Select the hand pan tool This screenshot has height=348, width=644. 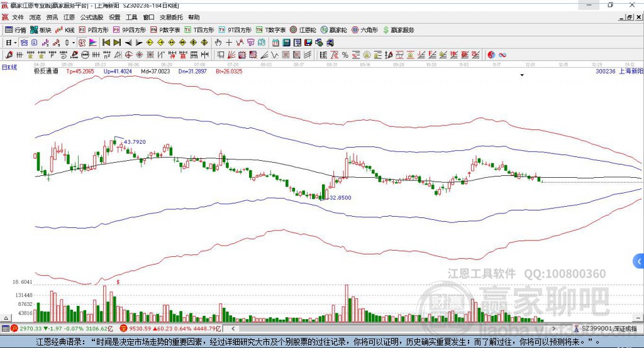(x=218, y=43)
